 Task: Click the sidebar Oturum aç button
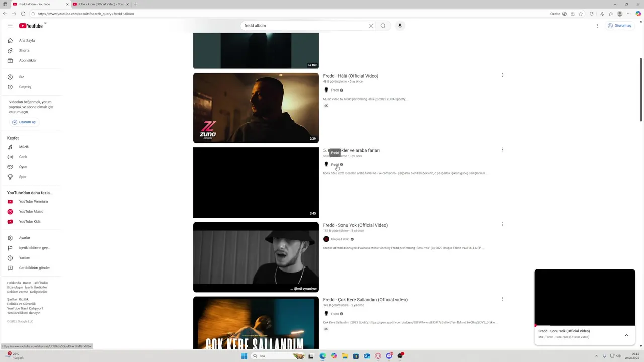(24, 122)
